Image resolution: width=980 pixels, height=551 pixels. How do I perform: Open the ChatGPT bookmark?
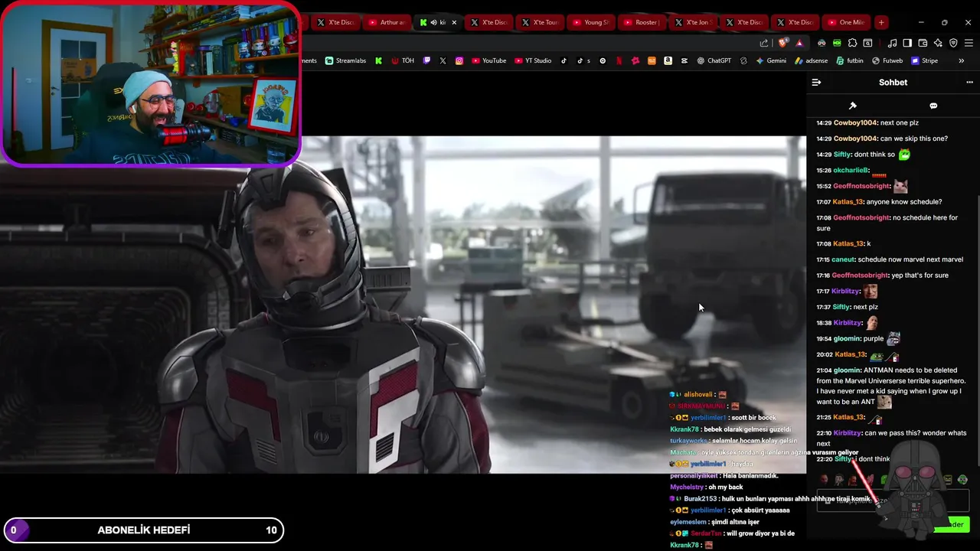coord(714,60)
